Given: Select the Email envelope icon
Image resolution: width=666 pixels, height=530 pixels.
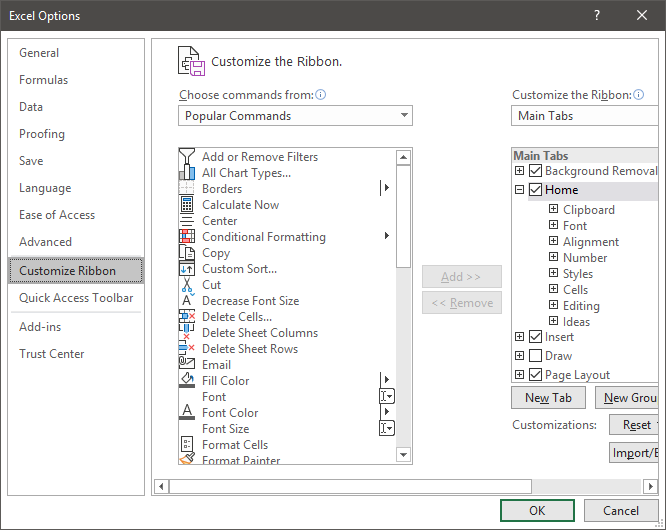Looking at the screenshot, I should [186, 364].
